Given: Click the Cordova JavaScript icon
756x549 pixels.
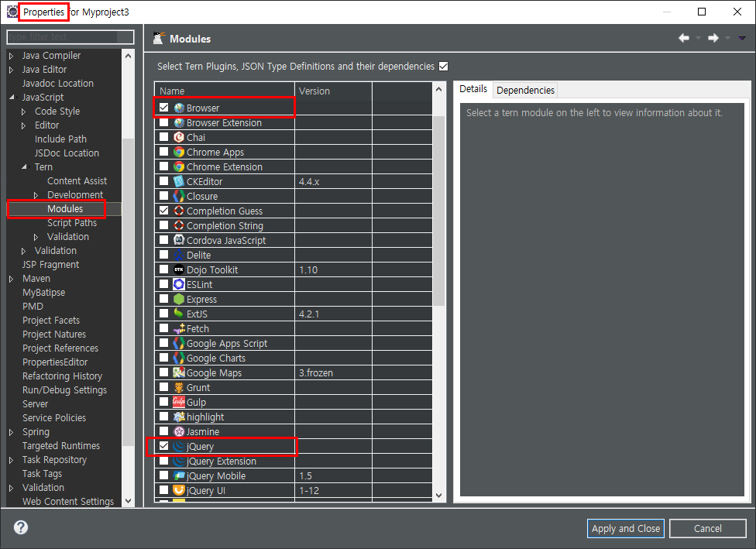Looking at the screenshot, I should [x=179, y=240].
